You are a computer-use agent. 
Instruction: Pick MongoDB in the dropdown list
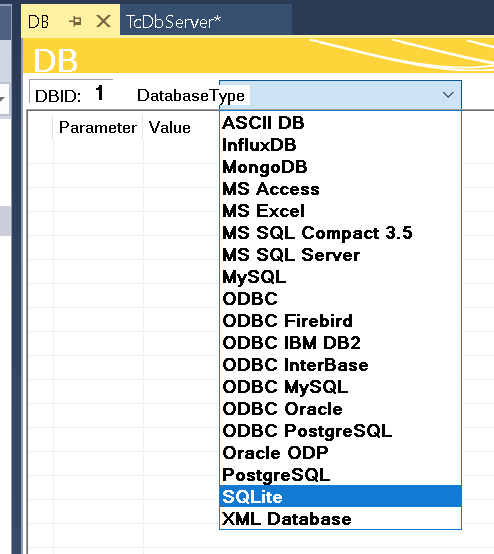340,167
